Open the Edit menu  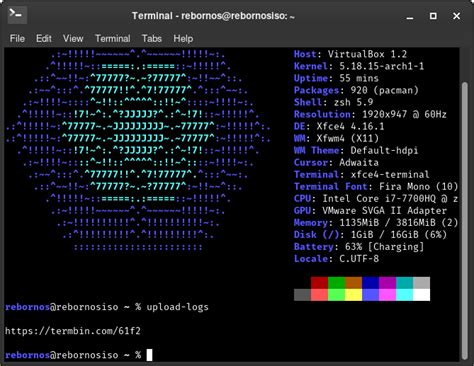point(44,39)
